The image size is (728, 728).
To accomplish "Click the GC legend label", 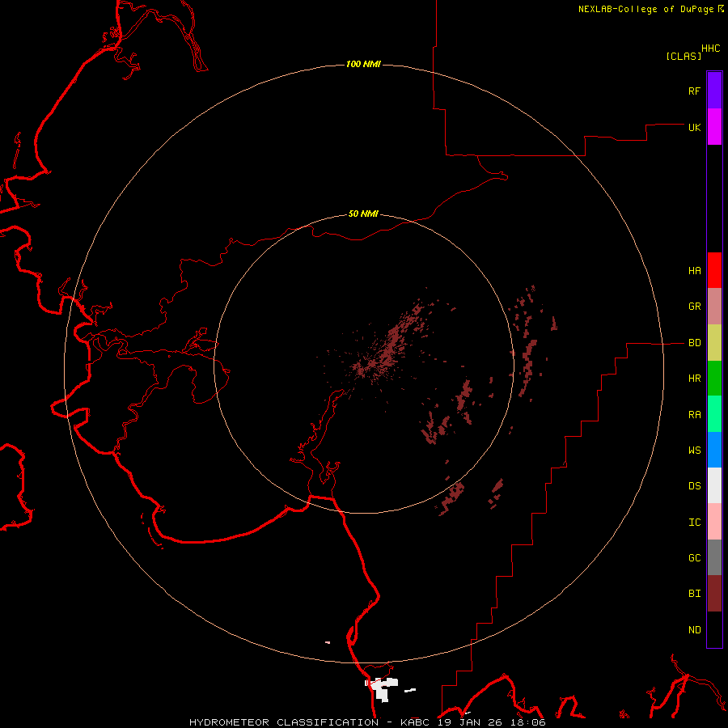I will coord(695,558).
